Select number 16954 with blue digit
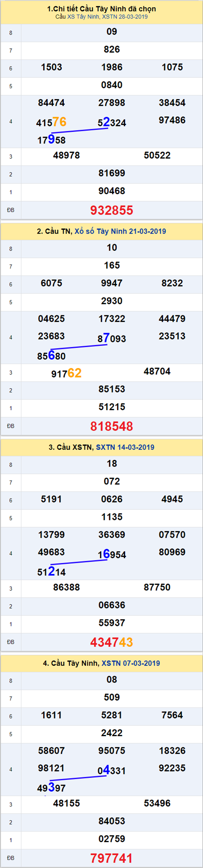 (112, 554)
